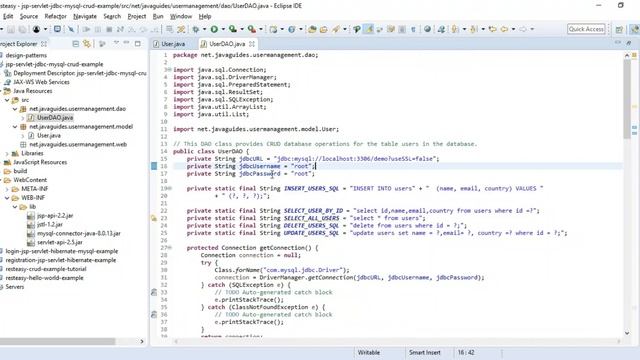Collapse the WEB-INF folder
The height and width of the screenshot is (360, 640).
click(x=7, y=198)
